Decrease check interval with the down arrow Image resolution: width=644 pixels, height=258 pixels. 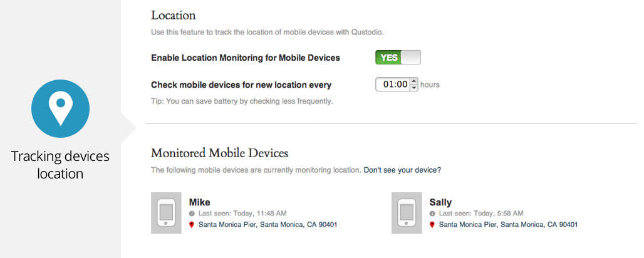413,88
